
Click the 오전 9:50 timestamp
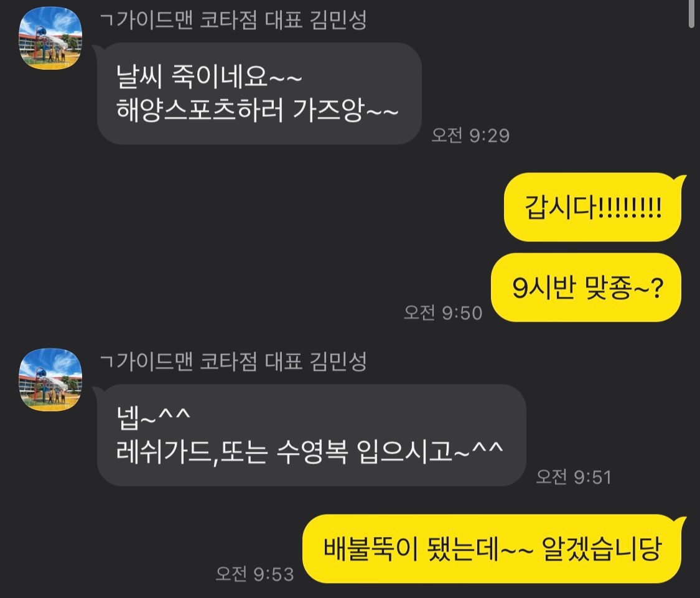(443, 312)
